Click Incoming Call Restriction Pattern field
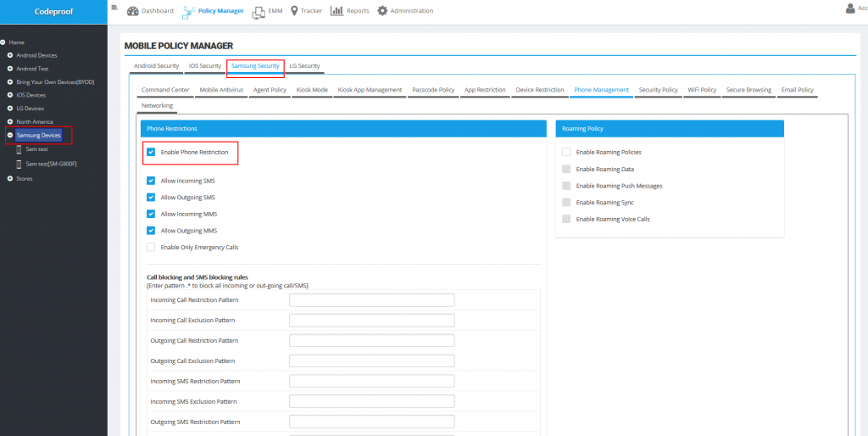The image size is (868, 436). [x=372, y=299]
